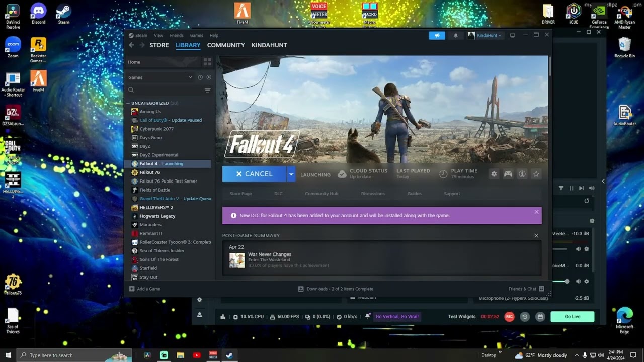
Task: Mute the microphone source in Streamlabs mixer
Action: 578,281
